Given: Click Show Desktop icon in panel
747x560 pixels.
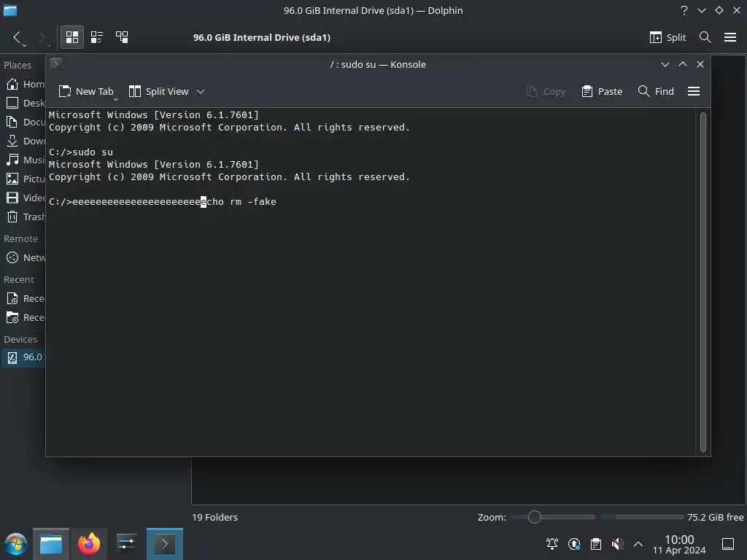Looking at the screenshot, I should pyautogui.click(x=728, y=544).
